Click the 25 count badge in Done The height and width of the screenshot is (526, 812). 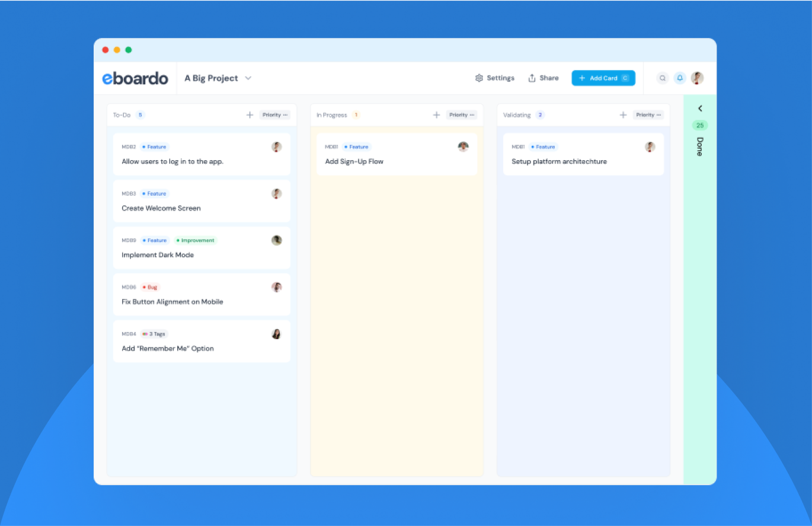[700, 125]
